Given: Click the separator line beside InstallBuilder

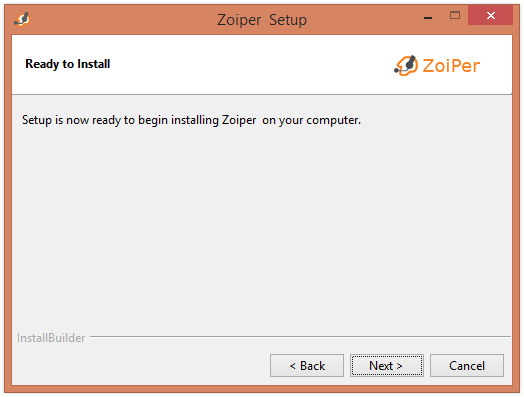Looking at the screenshot, I should [x=300, y=337].
